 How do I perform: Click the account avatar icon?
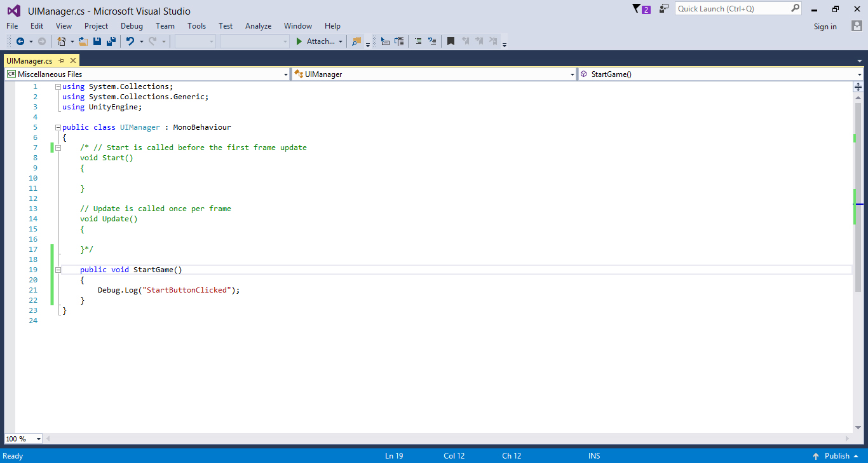pos(857,26)
